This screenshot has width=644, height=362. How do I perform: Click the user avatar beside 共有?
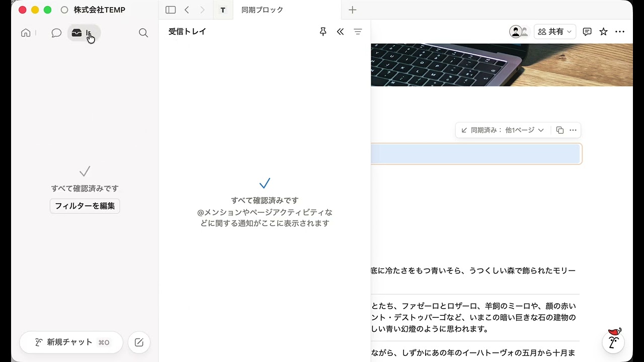516,32
